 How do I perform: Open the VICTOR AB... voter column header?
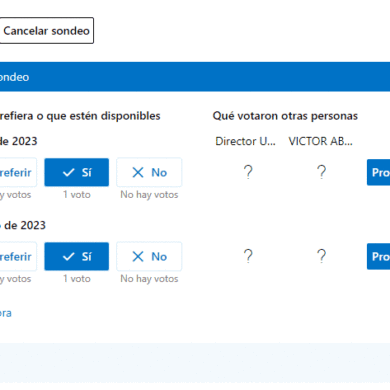pos(320,141)
